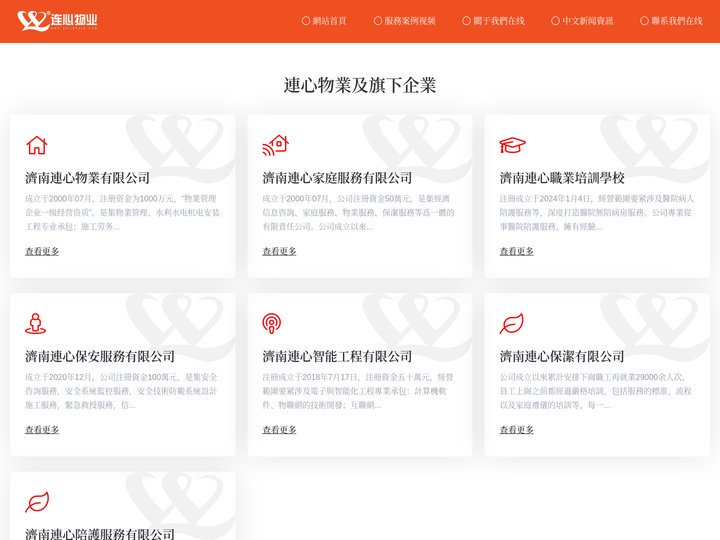
Task: Click the smart home icon for 家庭服務有限公司
Action: click(x=276, y=145)
